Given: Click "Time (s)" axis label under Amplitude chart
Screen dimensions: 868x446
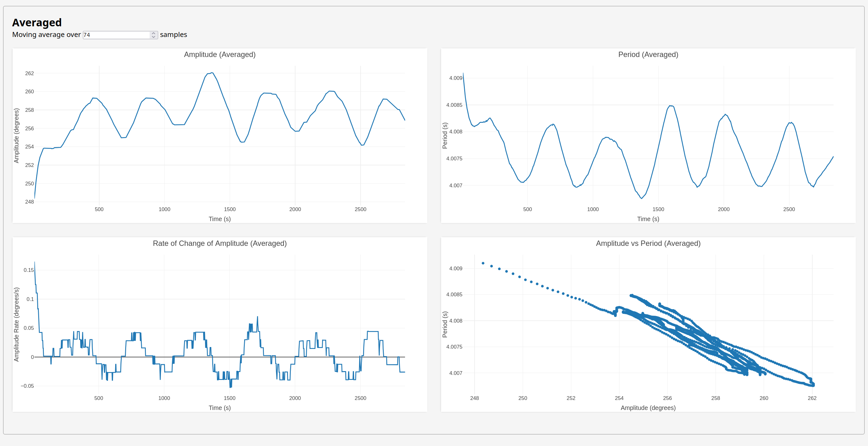Looking at the screenshot, I should [x=220, y=219].
